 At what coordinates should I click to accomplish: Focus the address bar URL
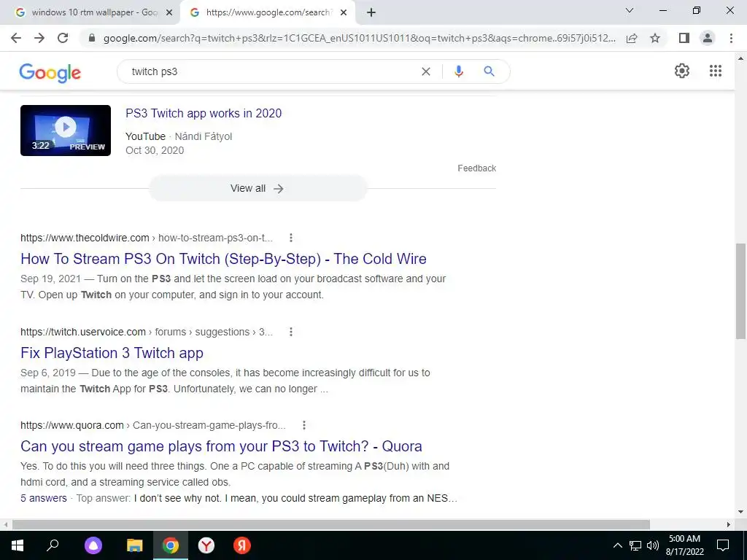(x=359, y=38)
